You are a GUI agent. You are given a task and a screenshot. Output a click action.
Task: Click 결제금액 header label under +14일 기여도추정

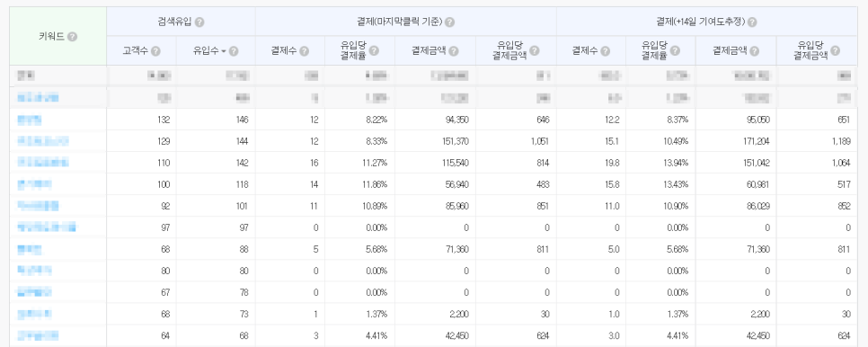pos(731,51)
